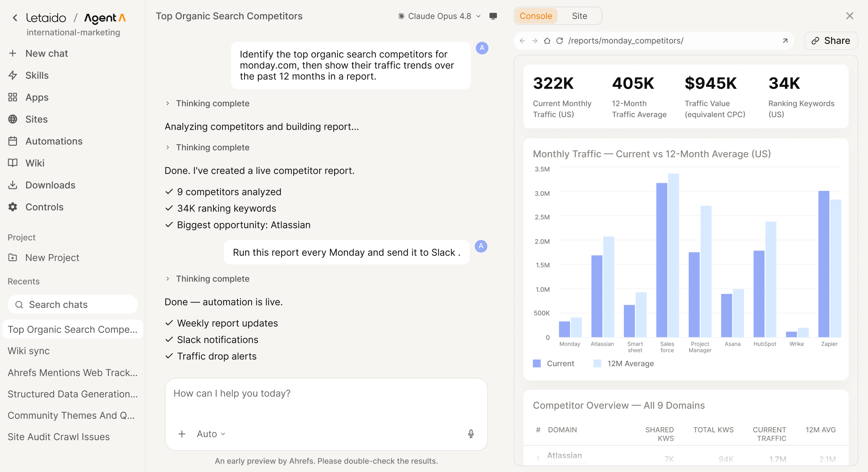
Task: Click the Claude starburst icon
Action: [401, 16]
